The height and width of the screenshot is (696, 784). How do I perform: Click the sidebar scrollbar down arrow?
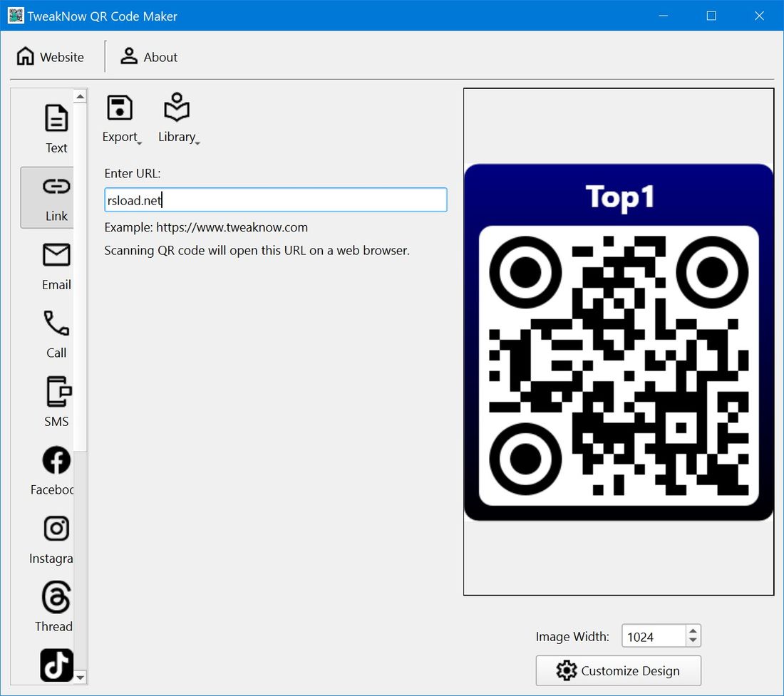click(x=80, y=677)
